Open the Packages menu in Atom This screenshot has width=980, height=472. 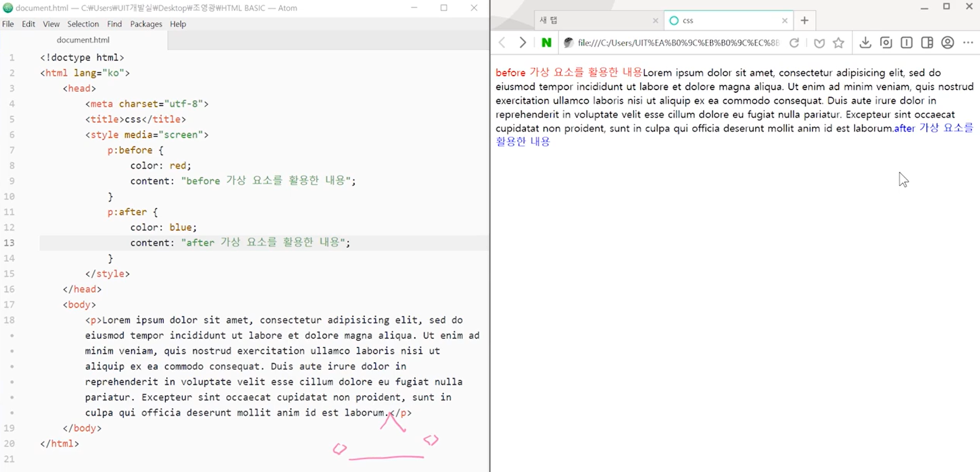[146, 24]
